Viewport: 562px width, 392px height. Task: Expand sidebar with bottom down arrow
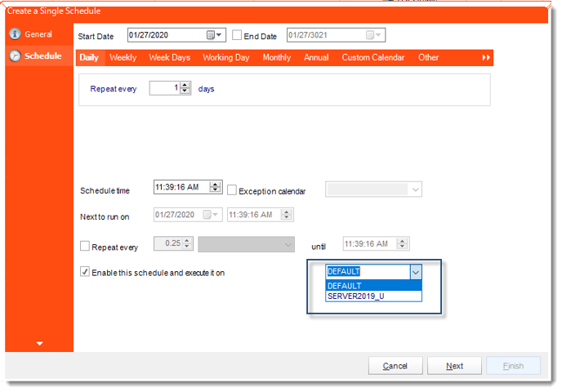pos(39,343)
